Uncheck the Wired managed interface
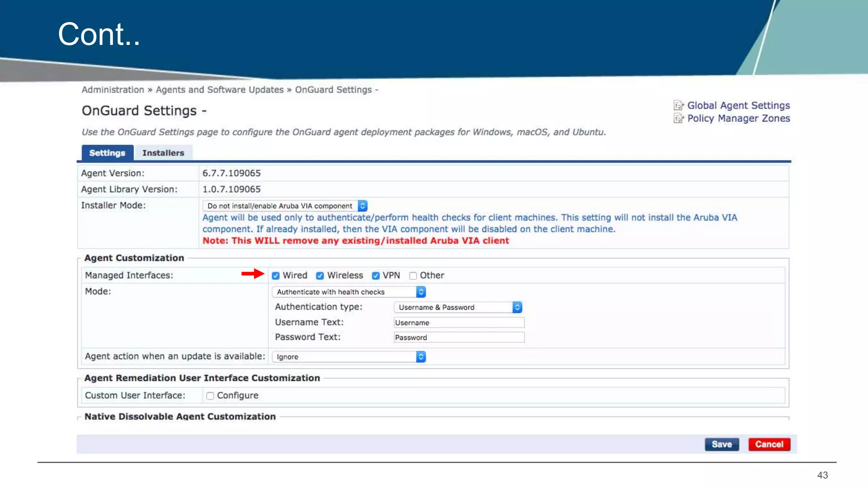868x488 pixels. pyautogui.click(x=275, y=276)
